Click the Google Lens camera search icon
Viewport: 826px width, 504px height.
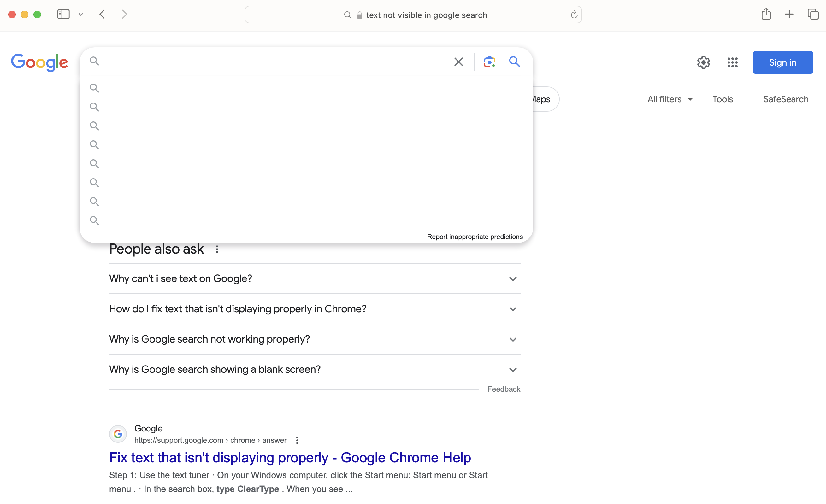489,62
